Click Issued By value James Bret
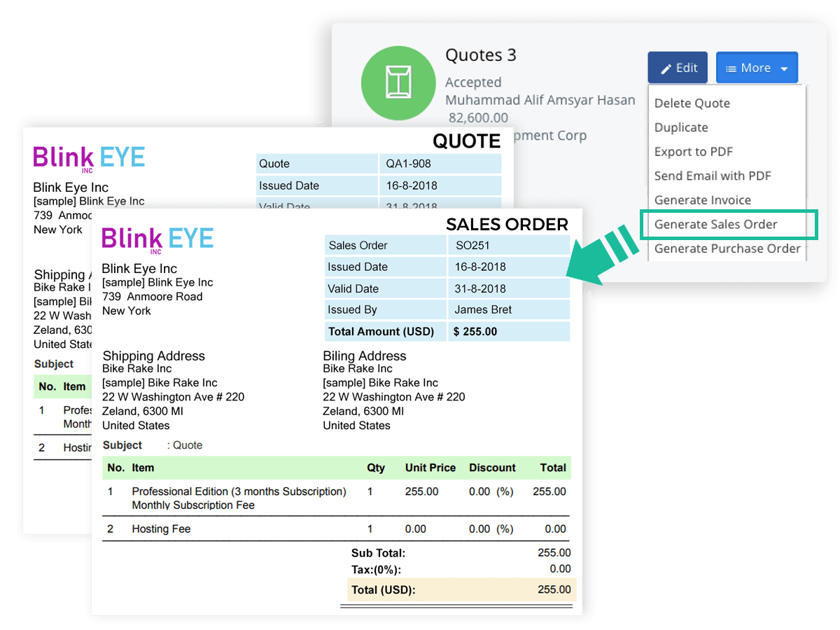 pos(483,309)
